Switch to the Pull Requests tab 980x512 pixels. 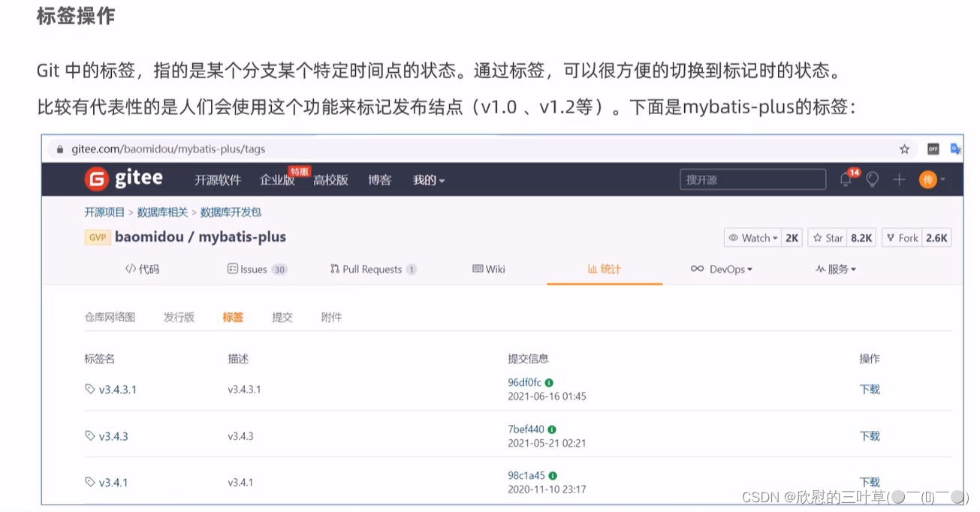pyautogui.click(x=373, y=269)
